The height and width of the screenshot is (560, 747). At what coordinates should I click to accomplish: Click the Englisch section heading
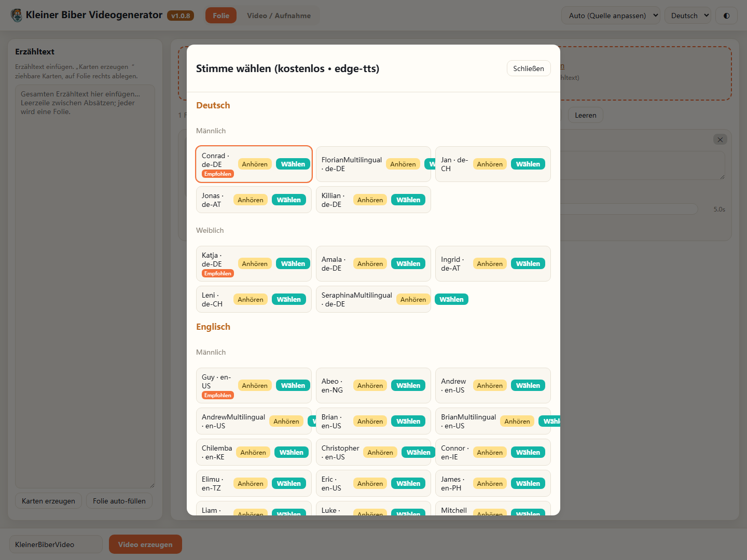[213, 327]
